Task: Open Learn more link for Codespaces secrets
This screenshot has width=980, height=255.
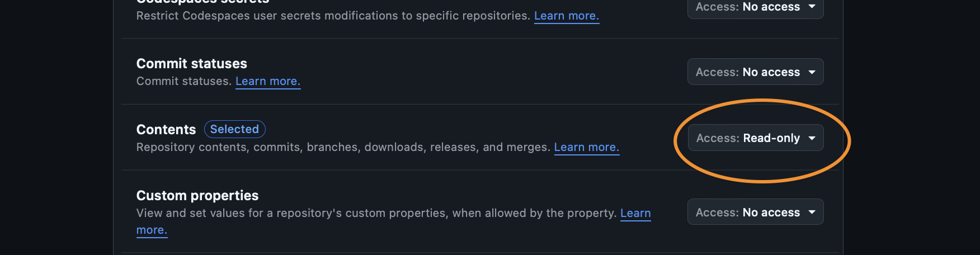Action: [x=566, y=16]
